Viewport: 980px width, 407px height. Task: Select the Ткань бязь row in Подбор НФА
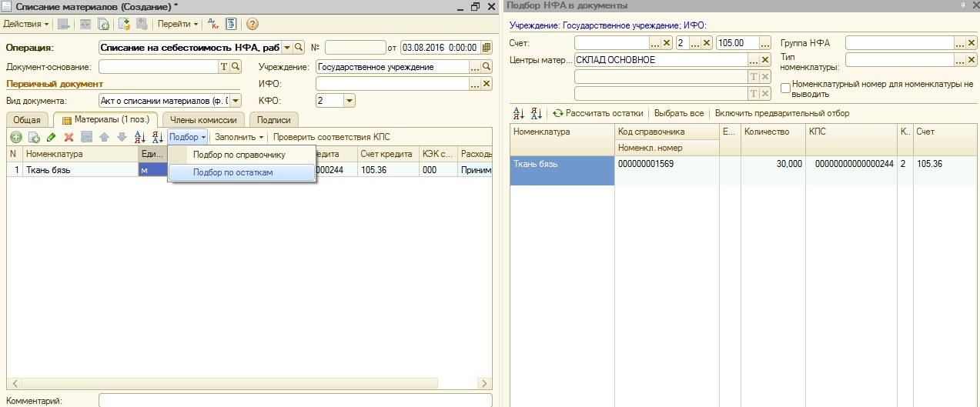(563, 170)
